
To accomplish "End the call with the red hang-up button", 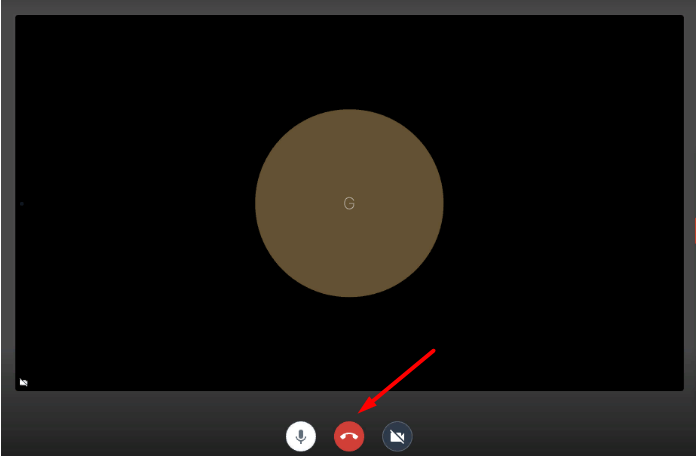I will click(x=349, y=436).
